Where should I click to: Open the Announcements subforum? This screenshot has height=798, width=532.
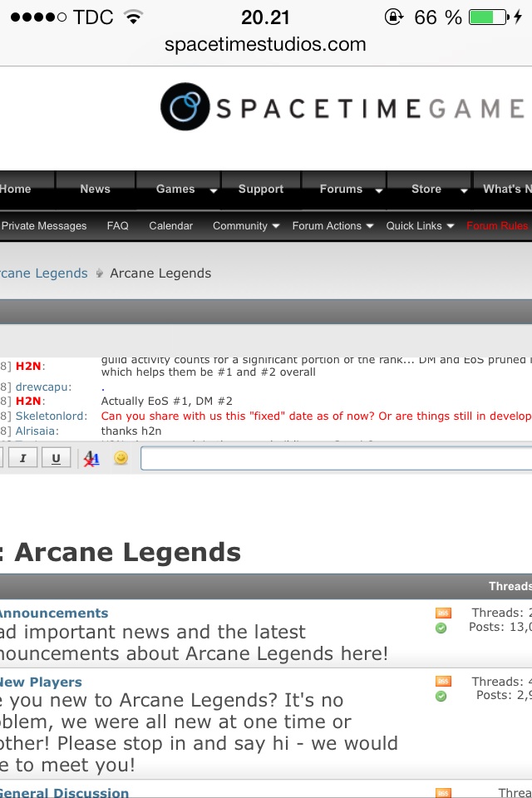[x=54, y=613]
